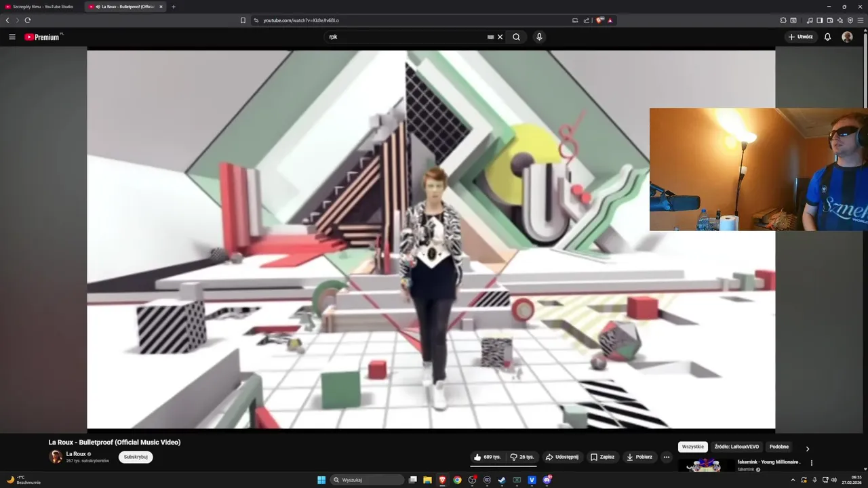Open Brave Rewards triangle icon
The width and height of the screenshot is (868, 488).
[610, 20]
